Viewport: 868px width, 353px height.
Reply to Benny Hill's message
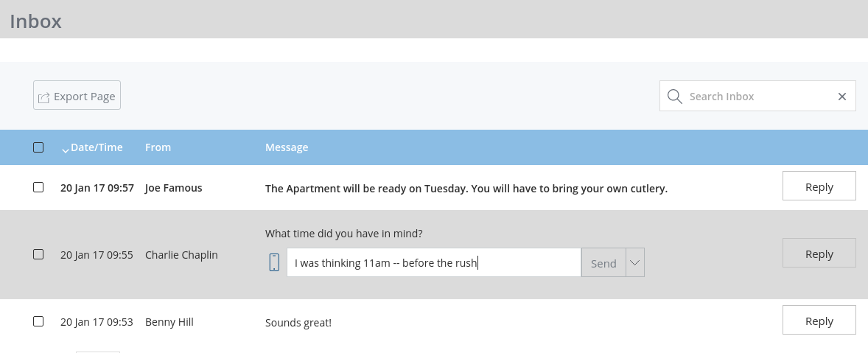[819, 321]
